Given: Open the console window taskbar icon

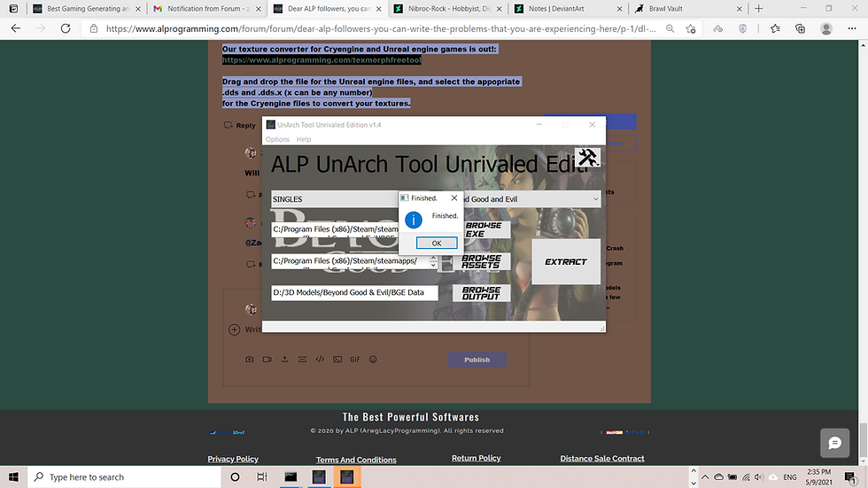Looking at the screenshot, I should tap(291, 477).
